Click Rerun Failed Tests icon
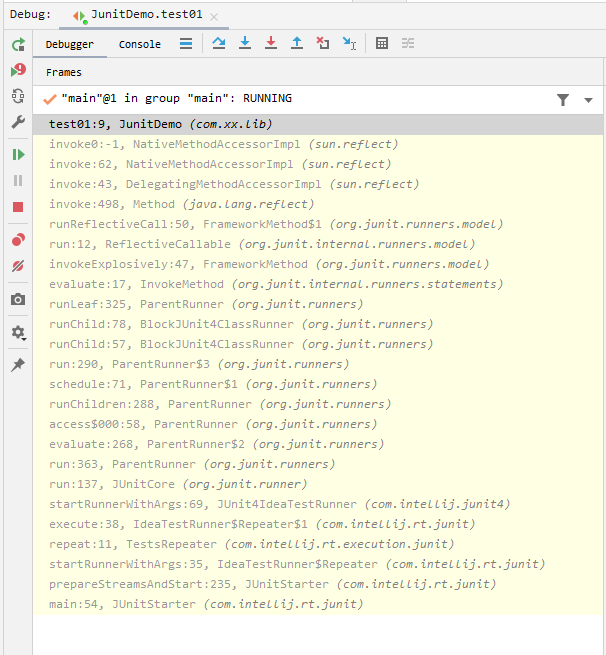 coord(18,70)
